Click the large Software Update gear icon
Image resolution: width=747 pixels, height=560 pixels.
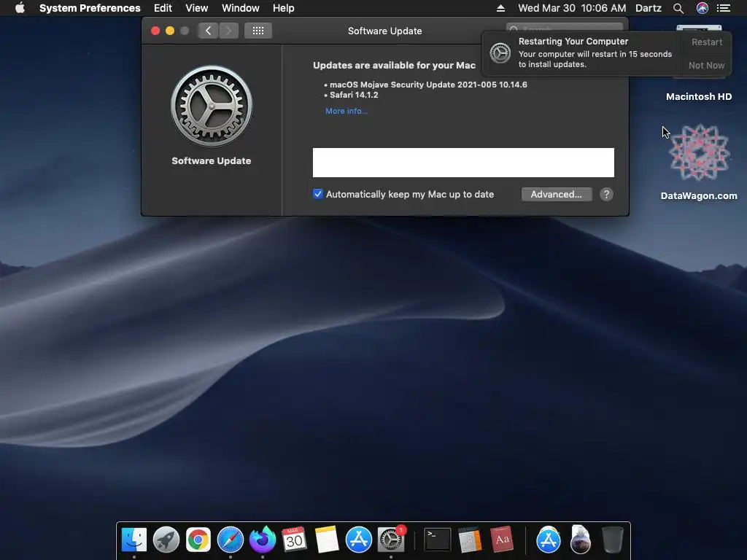point(212,106)
